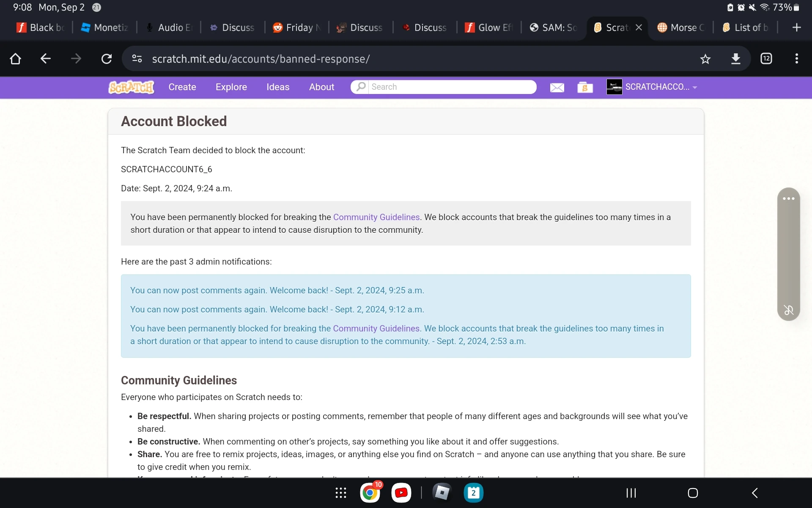
Task: Launch YouTube from the taskbar
Action: [x=401, y=492]
